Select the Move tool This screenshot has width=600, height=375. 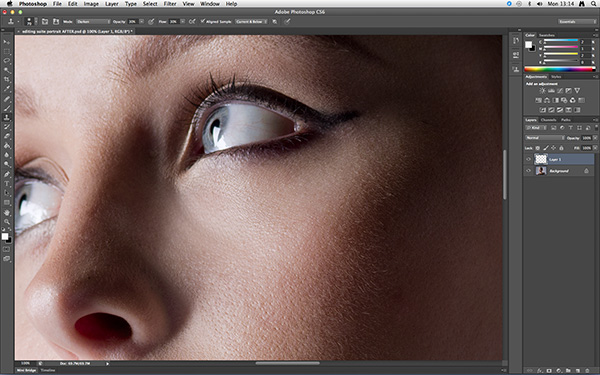point(7,42)
